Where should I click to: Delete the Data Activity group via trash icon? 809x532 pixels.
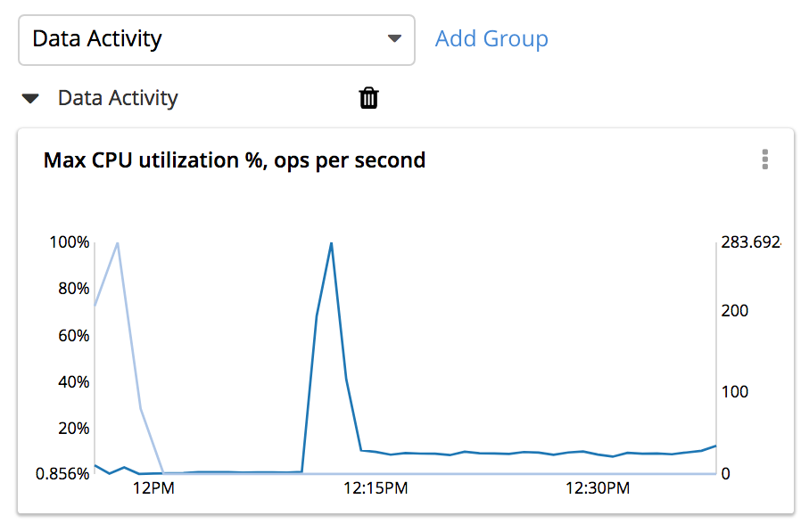[368, 98]
